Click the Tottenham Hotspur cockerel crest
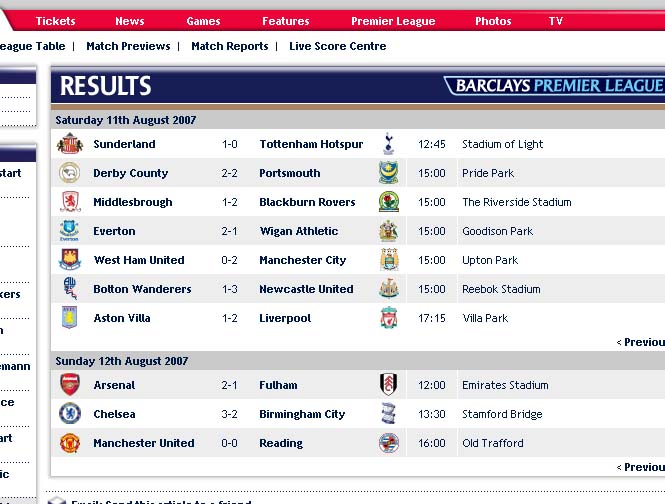This screenshot has height=504, width=665. click(x=388, y=143)
